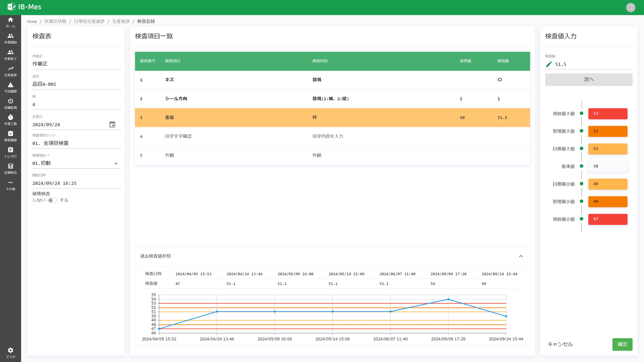Click past date 2024/09/09 17:20 cell
644x362 pixels.
[448, 274]
